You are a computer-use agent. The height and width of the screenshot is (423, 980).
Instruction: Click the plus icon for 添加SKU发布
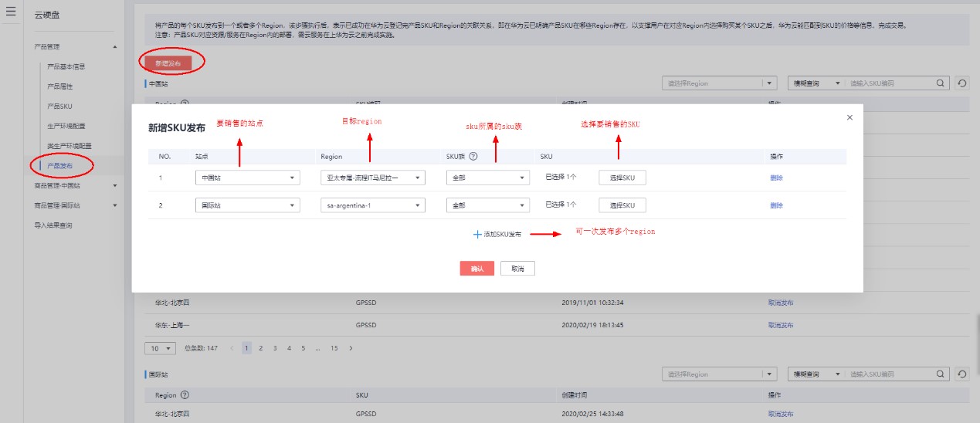tap(477, 234)
